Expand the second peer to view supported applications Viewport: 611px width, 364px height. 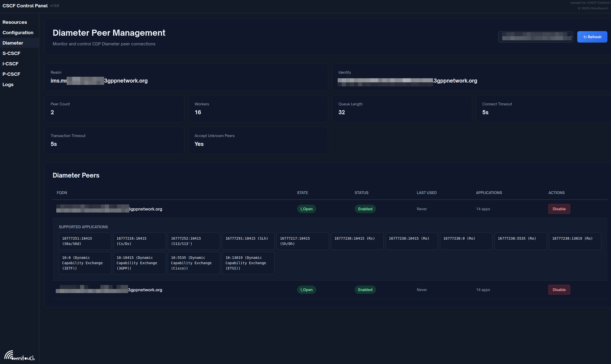point(109,290)
